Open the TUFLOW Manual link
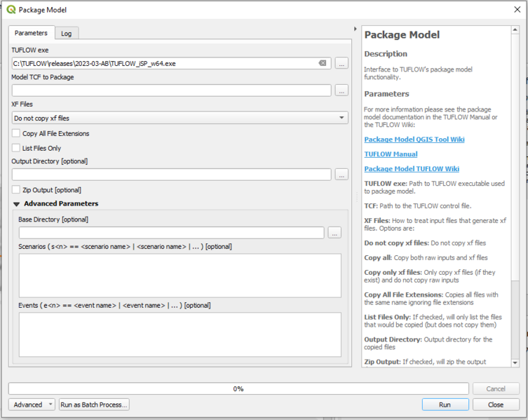Screen dimensions: 528x420 (x=391, y=154)
